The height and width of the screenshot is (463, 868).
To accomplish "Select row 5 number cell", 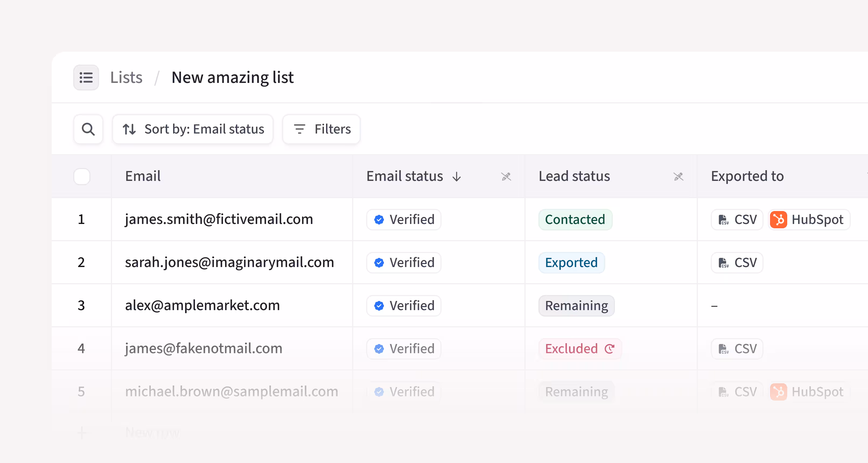I will coord(81,392).
